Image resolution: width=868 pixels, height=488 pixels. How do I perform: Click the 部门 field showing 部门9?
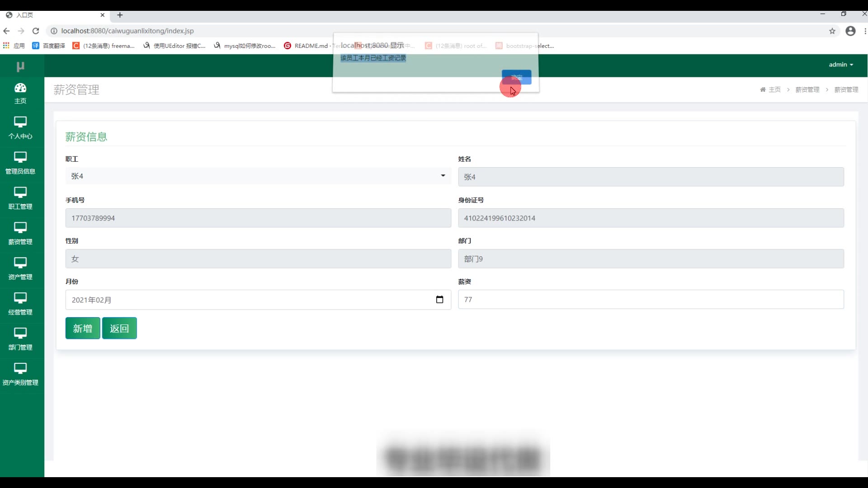tap(651, 258)
